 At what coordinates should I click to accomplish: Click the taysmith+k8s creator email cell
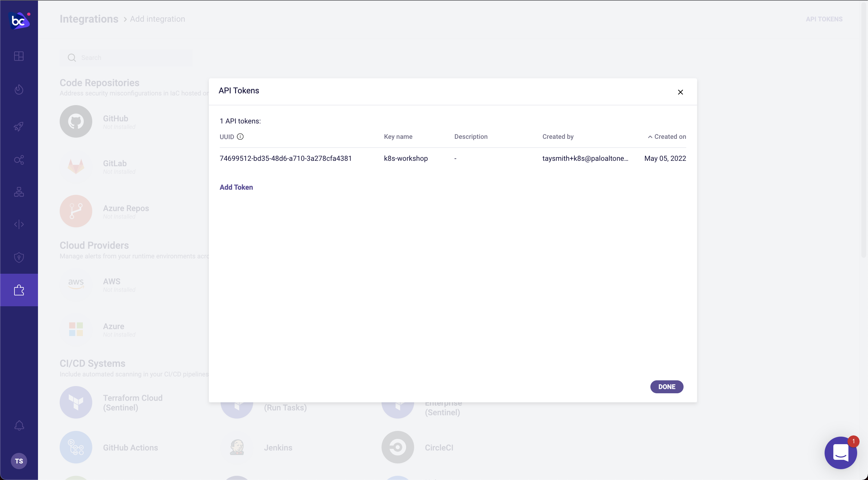[x=585, y=158]
